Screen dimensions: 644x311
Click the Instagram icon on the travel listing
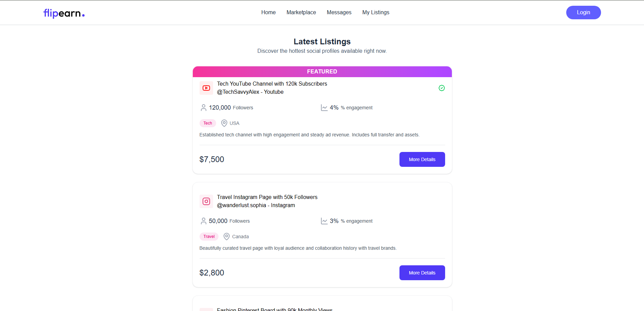pyautogui.click(x=206, y=201)
